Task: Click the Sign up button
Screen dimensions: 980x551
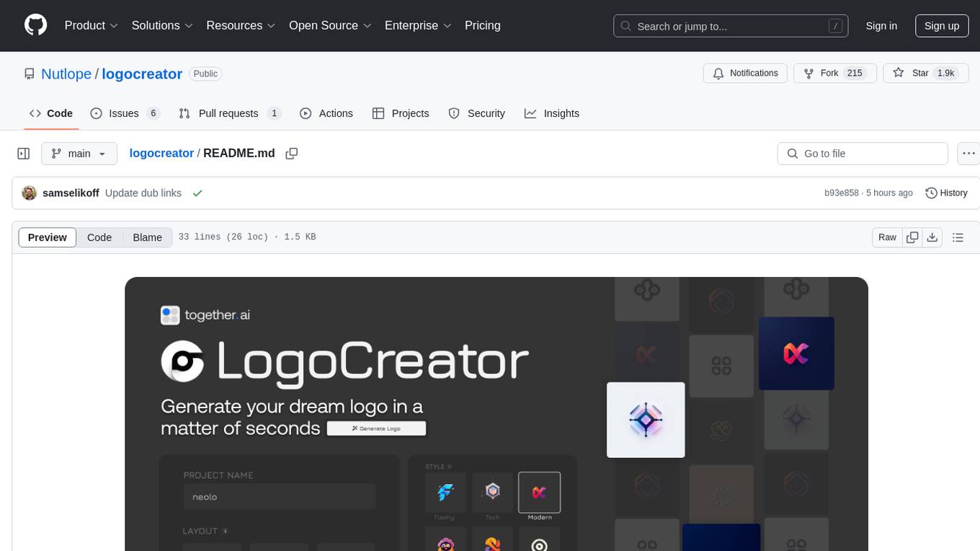Action: (x=942, y=26)
